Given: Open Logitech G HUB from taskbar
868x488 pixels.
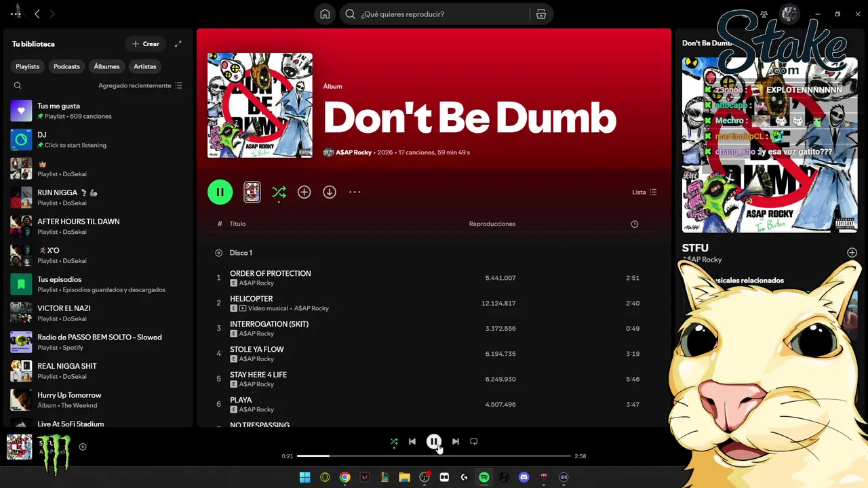Looking at the screenshot, I should coord(464,477).
